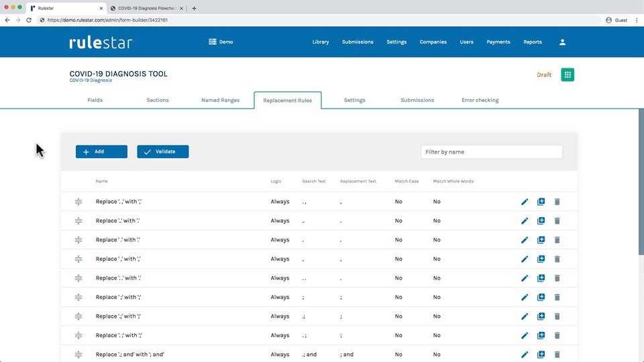The width and height of the screenshot is (644, 362).
Task: Go back in the browser
Action: (7, 19)
